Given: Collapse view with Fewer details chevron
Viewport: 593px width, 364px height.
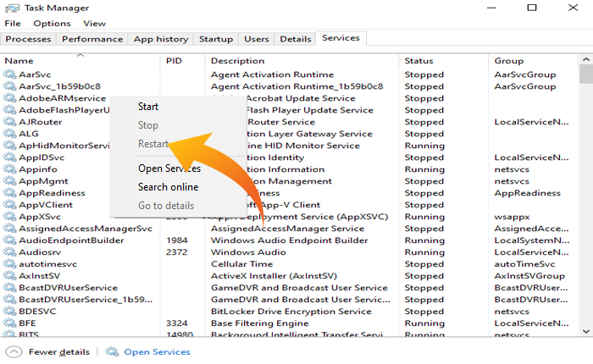Looking at the screenshot, I should coord(14,352).
